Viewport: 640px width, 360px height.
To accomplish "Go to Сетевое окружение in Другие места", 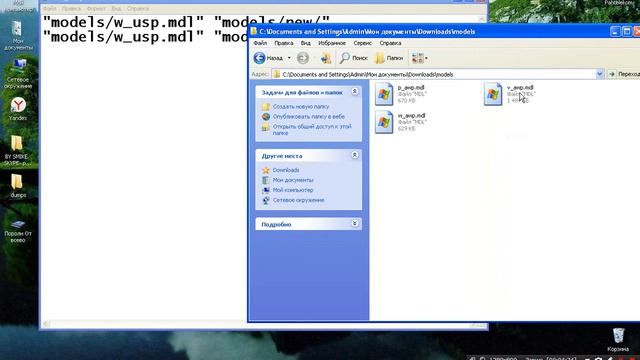I will pyautogui.click(x=298, y=200).
